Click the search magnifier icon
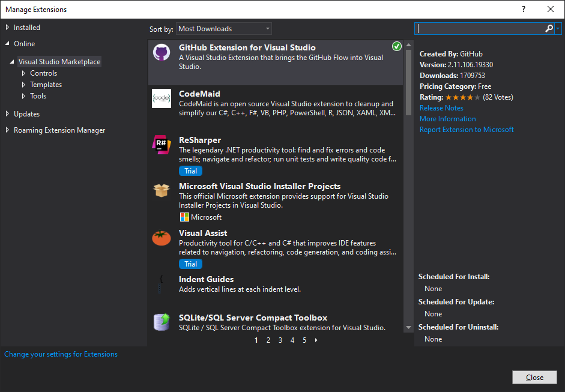Image resolution: width=565 pixels, height=392 pixels. click(549, 28)
